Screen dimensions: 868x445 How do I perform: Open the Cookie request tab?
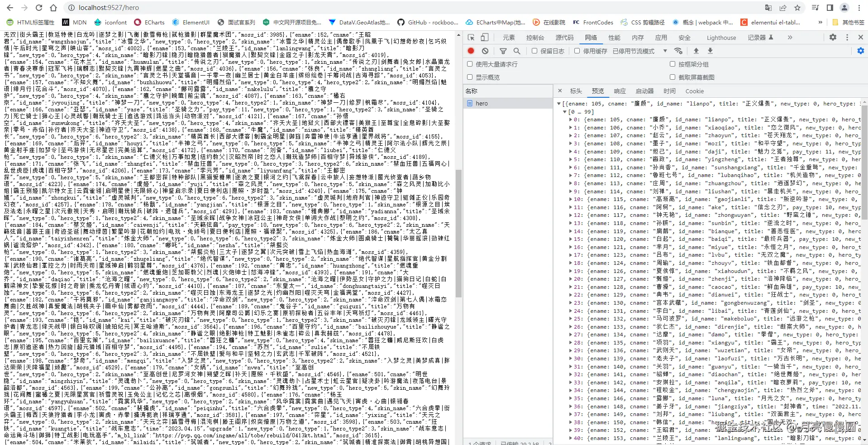click(x=694, y=91)
